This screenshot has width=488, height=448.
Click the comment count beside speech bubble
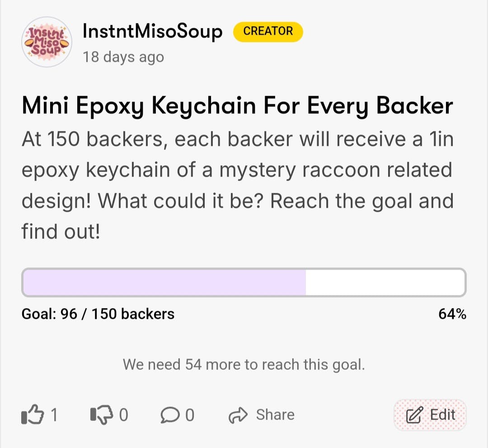click(x=190, y=415)
